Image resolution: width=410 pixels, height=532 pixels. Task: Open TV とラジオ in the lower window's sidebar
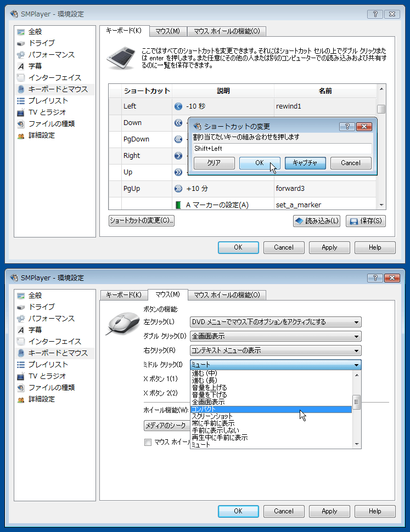pos(47,376)
